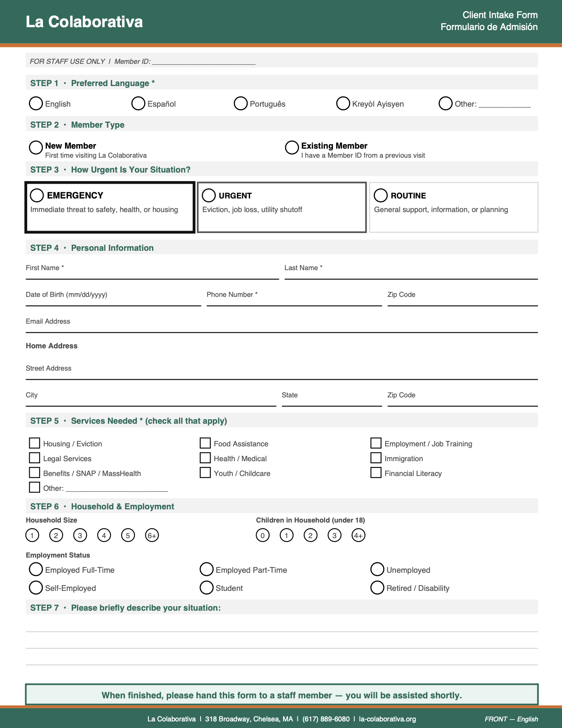The height and width of the screenshot is (728, 562).
Task: Check the Immigration box
Action: [376, 458]
